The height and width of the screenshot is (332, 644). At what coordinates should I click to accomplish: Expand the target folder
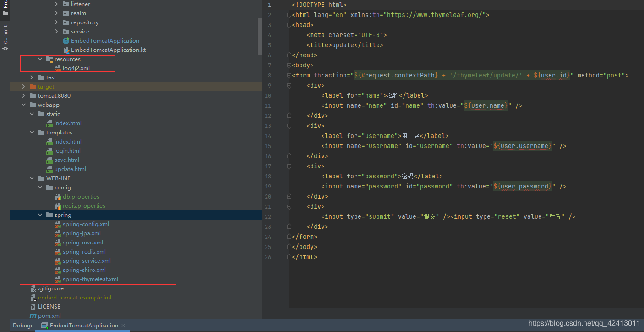point(24,87)
